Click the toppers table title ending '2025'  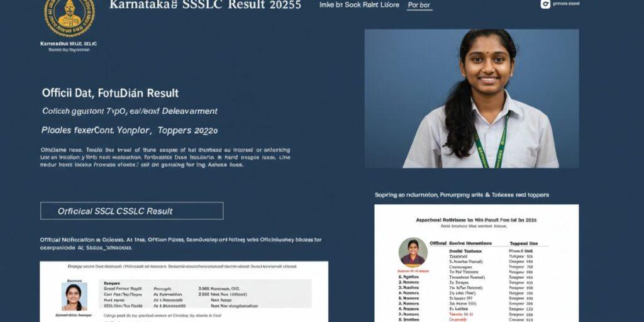[476, 220]
